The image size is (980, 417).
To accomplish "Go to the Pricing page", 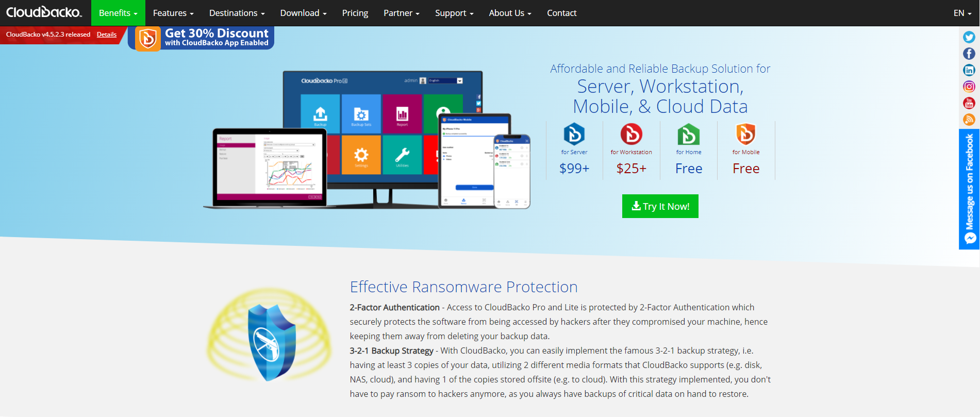I will pyautogui.click(x=355, y=13).
